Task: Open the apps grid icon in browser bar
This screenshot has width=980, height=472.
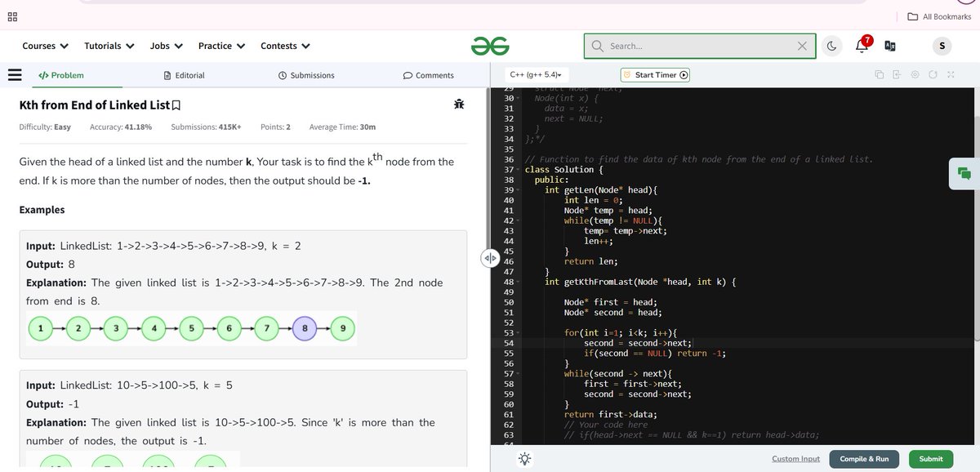Action: (13, 16)
